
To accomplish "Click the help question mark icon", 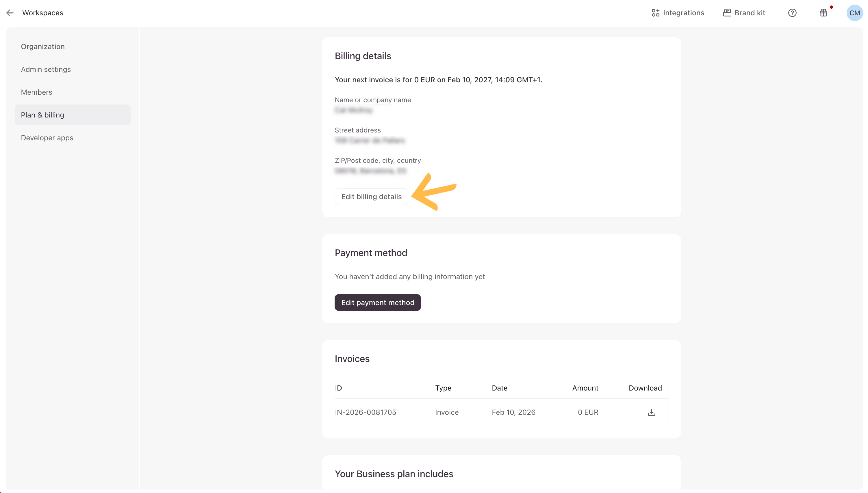I will 792,13.
